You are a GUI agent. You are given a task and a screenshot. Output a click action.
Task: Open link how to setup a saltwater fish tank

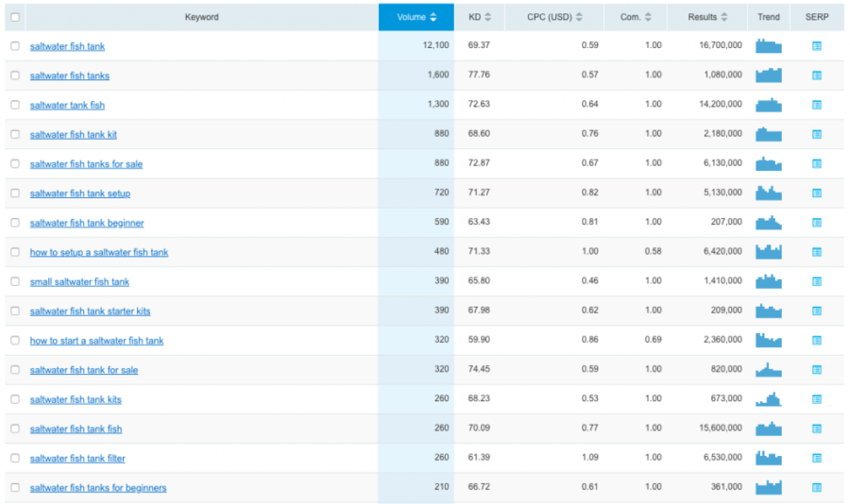pos(98,253)
